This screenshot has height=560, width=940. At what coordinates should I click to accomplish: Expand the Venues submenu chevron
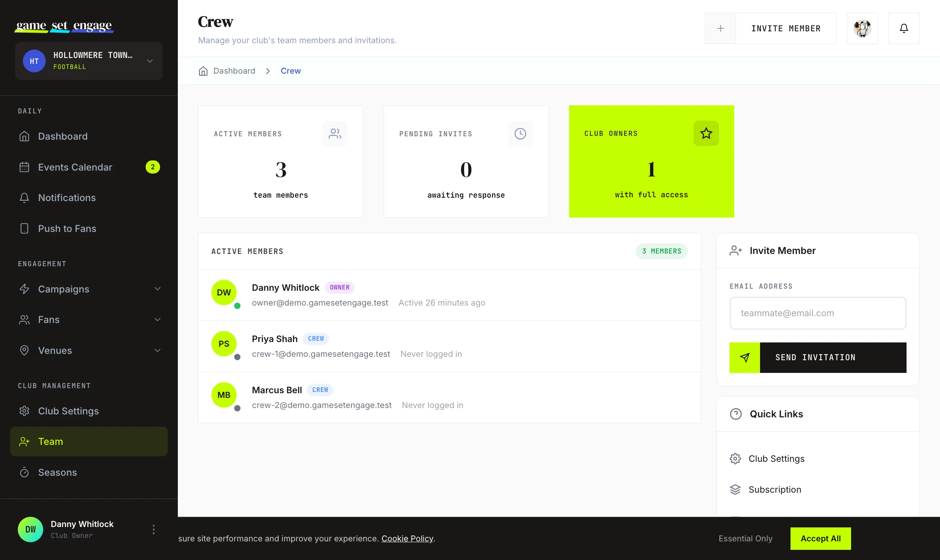[158, 350]
